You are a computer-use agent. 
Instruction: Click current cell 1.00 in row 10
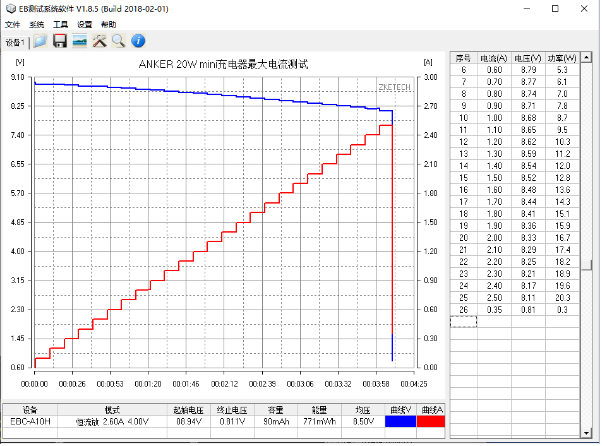(494, 118)
